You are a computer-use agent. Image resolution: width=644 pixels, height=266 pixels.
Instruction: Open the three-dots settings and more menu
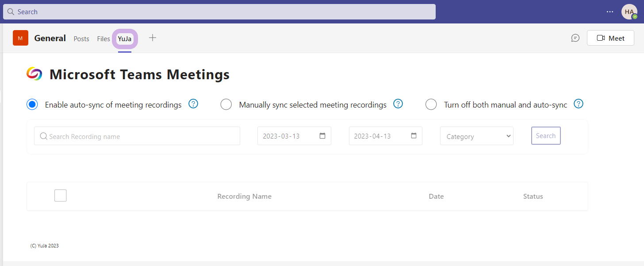pyautogui.click(x=610, y=12)
